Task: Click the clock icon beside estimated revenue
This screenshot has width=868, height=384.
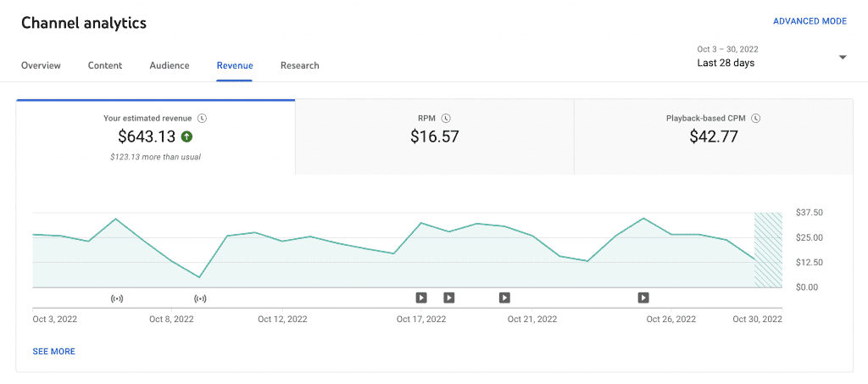Action: coord(203,119)
